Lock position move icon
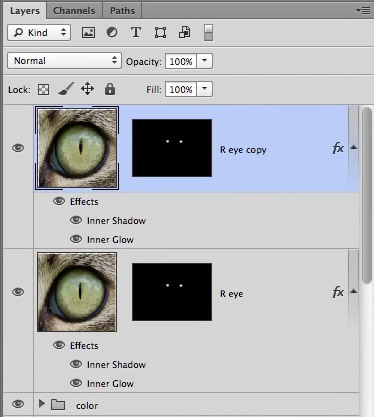The width and height of the screenshot is (374, 417). [87, 89]
